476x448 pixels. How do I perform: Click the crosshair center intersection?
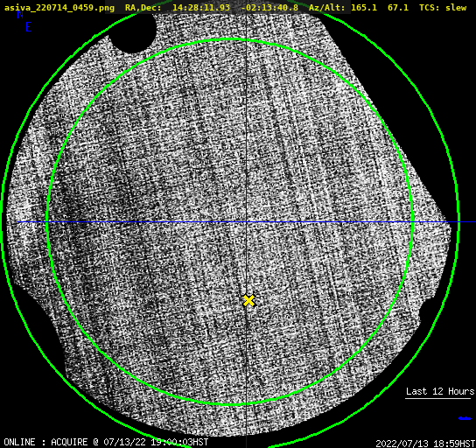tap(246, 222)
